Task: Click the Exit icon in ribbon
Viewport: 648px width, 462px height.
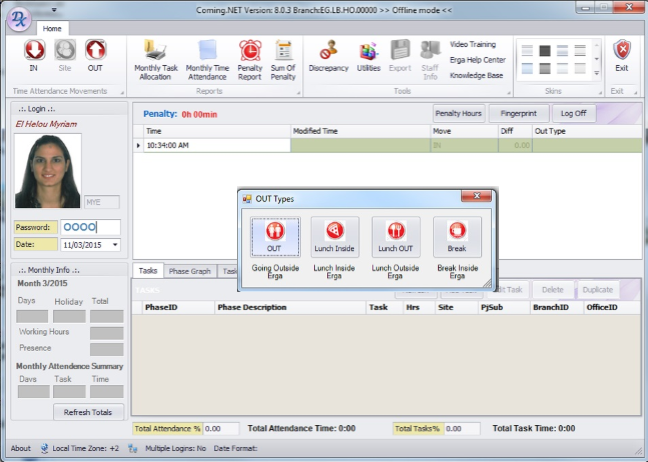Action: [622, 55]
